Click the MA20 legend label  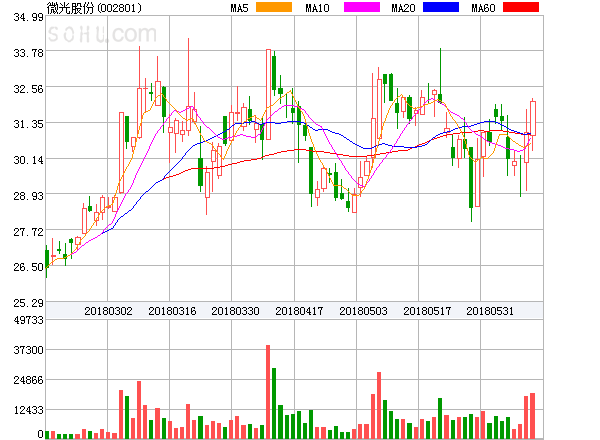(x=403, y=8)
